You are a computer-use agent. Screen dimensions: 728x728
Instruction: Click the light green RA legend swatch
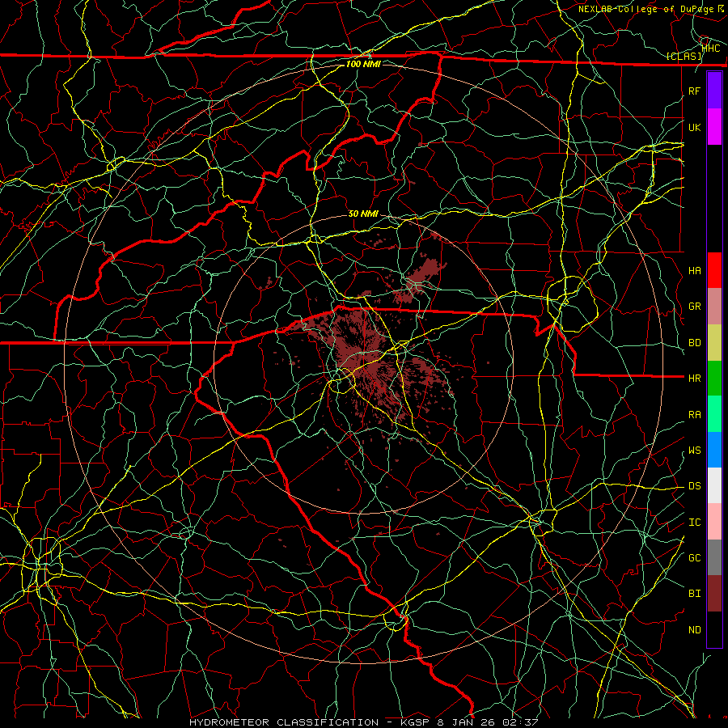714,414
